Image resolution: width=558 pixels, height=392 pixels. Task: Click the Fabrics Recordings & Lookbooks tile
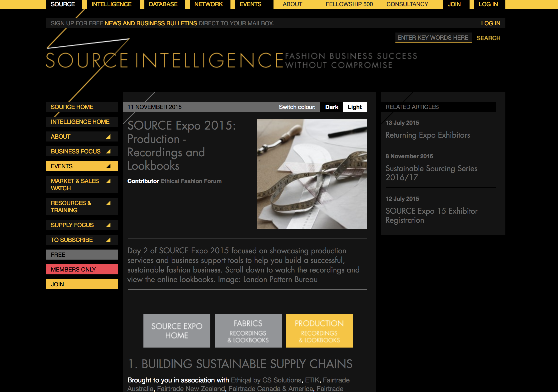tap(248, 331)
